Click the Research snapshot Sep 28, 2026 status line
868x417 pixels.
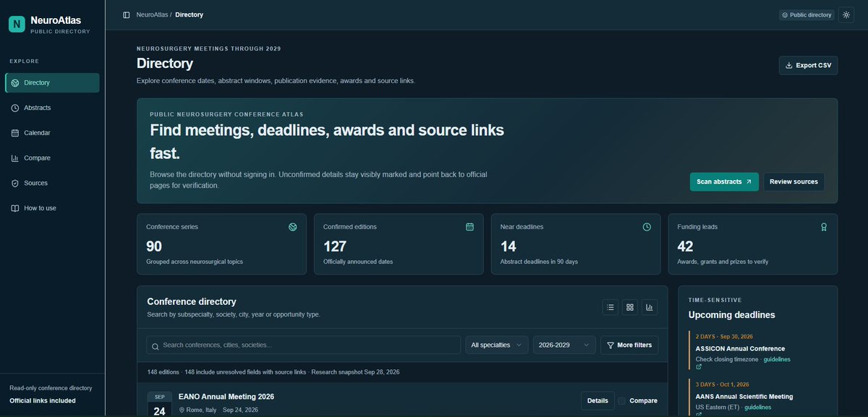pyautogui.click(x=356, y=372)
